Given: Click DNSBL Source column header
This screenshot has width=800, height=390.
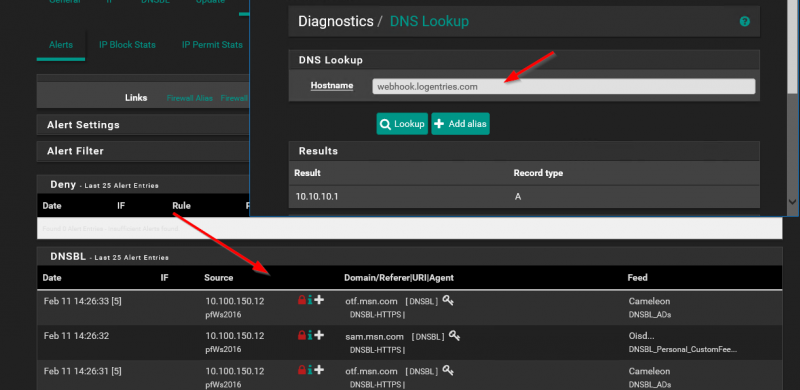Looking at the screenshot, I should pos(218,278).
